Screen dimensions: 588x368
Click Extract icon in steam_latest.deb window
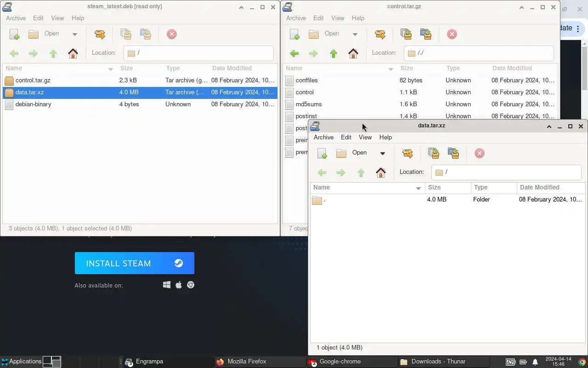100,34
